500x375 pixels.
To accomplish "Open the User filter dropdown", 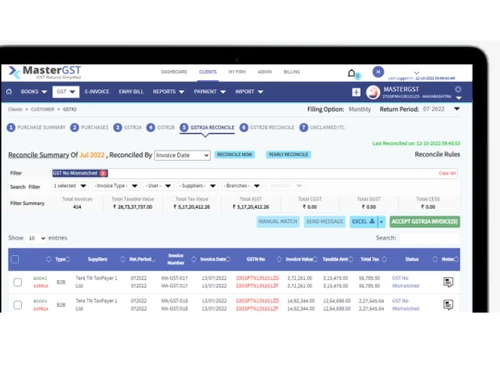I will pyautogui.click(x=158, y=186).
